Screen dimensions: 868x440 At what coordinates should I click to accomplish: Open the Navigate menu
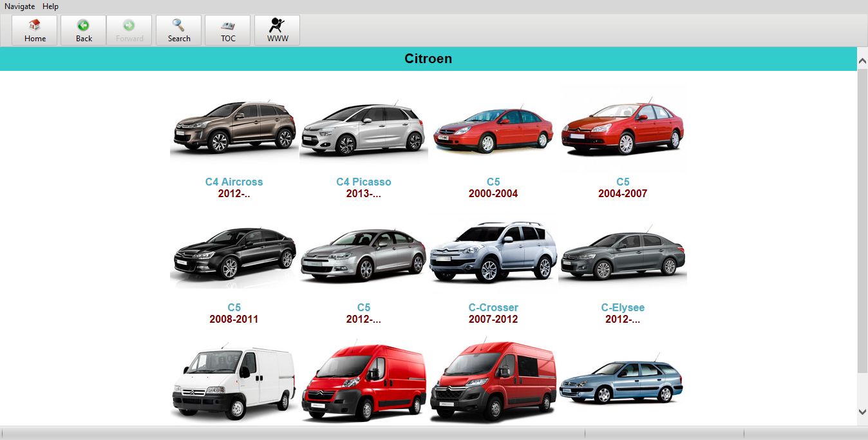click(20, 6)
